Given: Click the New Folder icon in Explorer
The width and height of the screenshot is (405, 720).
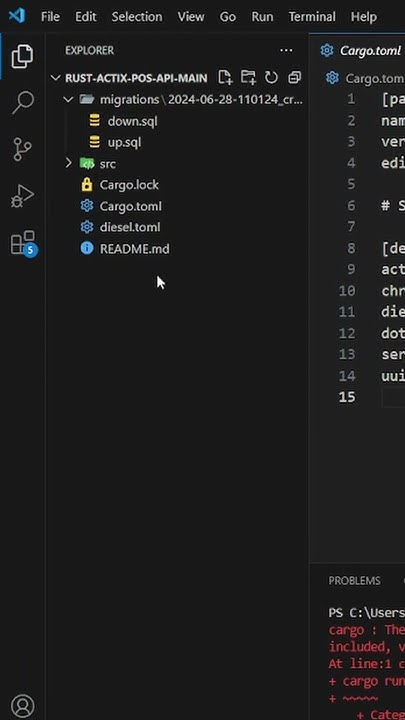Looking at the screenshot, I should click(x=248, y=78).
